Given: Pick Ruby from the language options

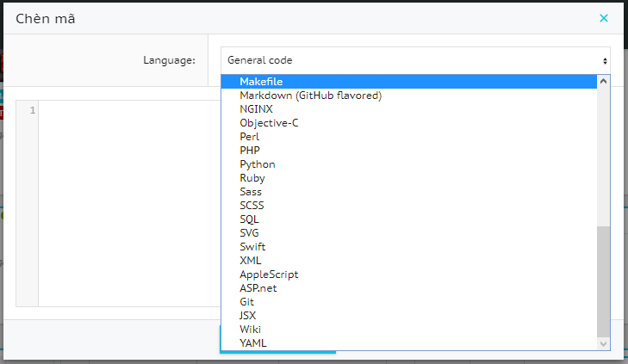Looking at the screenshot, I should (x=252, y=178).
